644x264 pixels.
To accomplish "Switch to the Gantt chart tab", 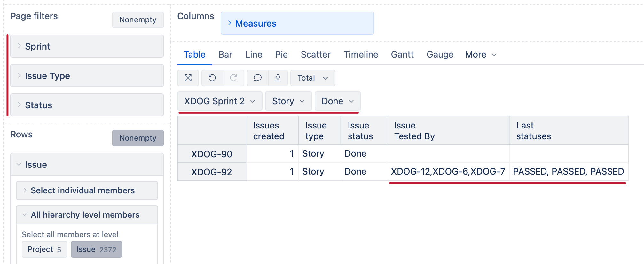I will [x=402, y=55].
